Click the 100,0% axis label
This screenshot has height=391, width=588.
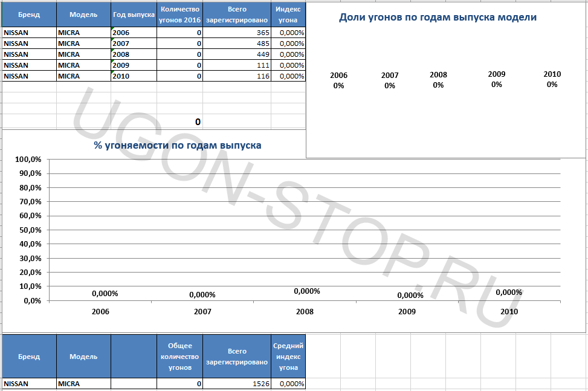[x=28, y=160]
